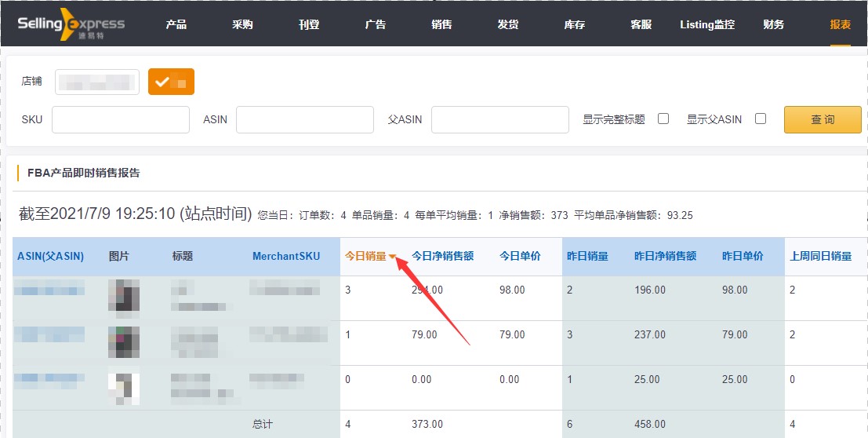The width and height of the screenshot is (868, 438).
Task: Click the SKU input field
Action: 121,120
